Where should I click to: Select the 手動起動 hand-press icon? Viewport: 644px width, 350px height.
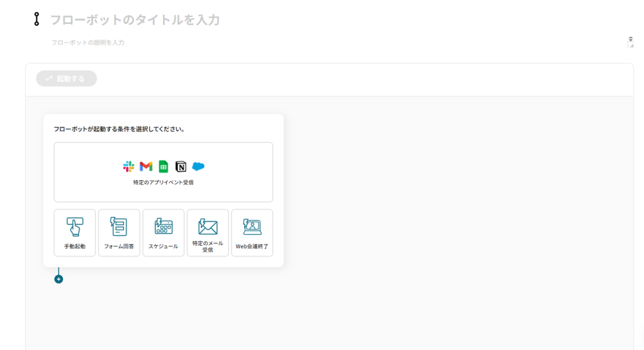[75, 226]
